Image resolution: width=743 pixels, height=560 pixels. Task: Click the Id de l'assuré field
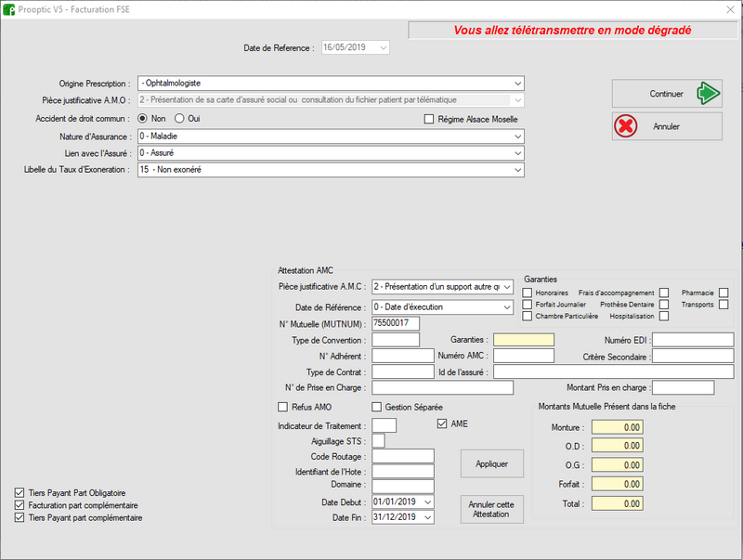point(613,371)
